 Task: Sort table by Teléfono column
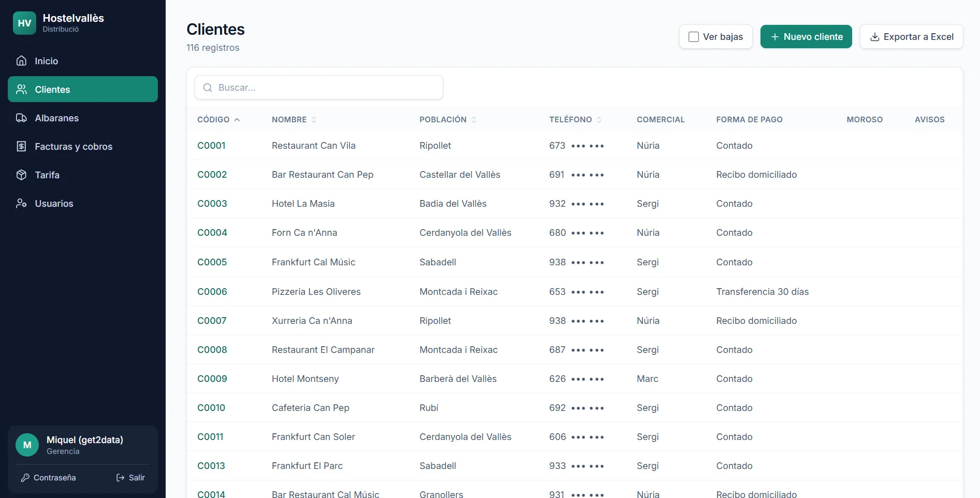(x=575, y=120)
